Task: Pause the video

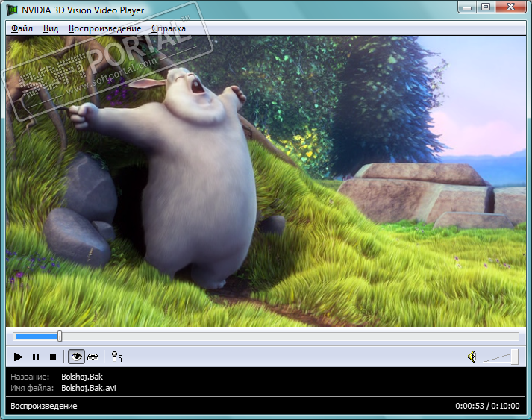Action: tap(36, 357)
